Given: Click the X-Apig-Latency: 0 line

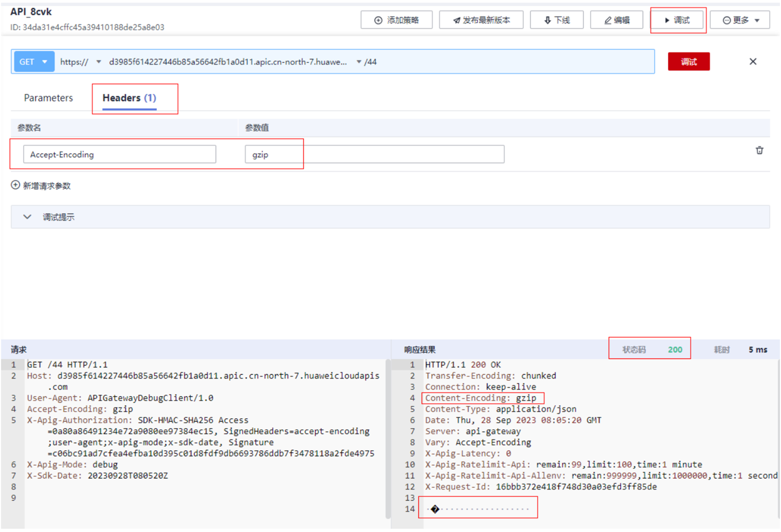Looking at the screenshot, I should [468, 453].
